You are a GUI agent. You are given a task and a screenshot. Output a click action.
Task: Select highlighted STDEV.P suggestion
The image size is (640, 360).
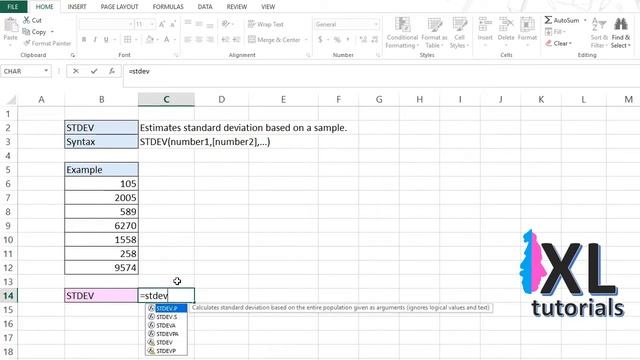167,308
